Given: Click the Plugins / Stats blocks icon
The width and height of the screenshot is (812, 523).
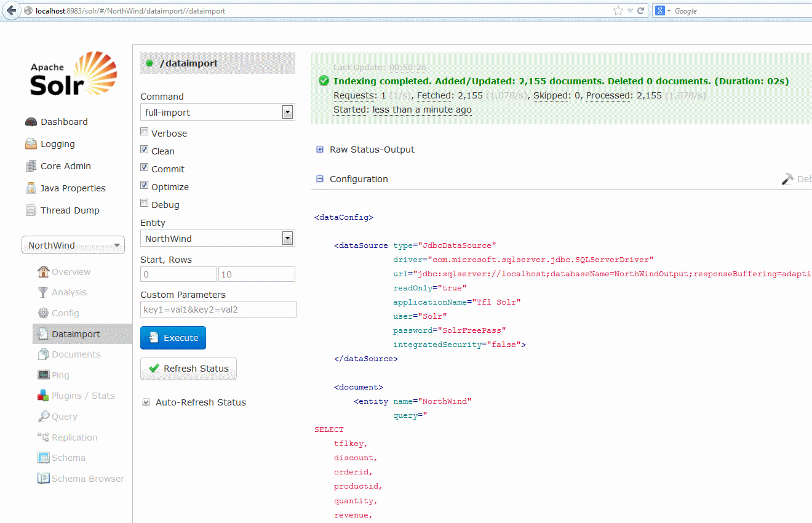Looking at the screenshot, I should click(x=44, y=396).
